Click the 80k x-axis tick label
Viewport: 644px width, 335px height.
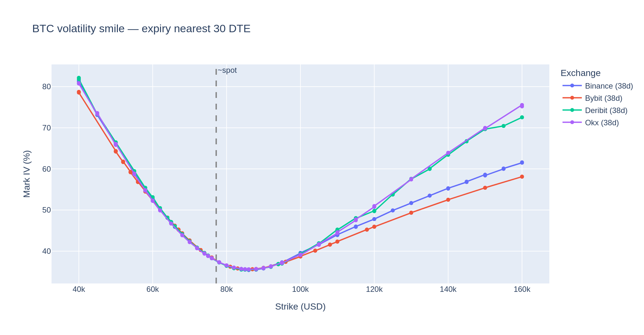(226, 290)
